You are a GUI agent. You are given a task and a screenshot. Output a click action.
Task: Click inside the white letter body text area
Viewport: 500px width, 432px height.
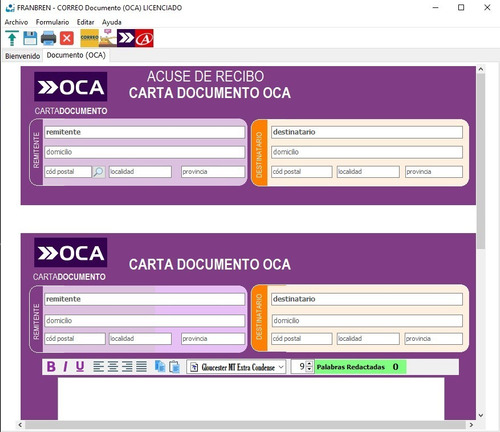(x=251, y=398)
